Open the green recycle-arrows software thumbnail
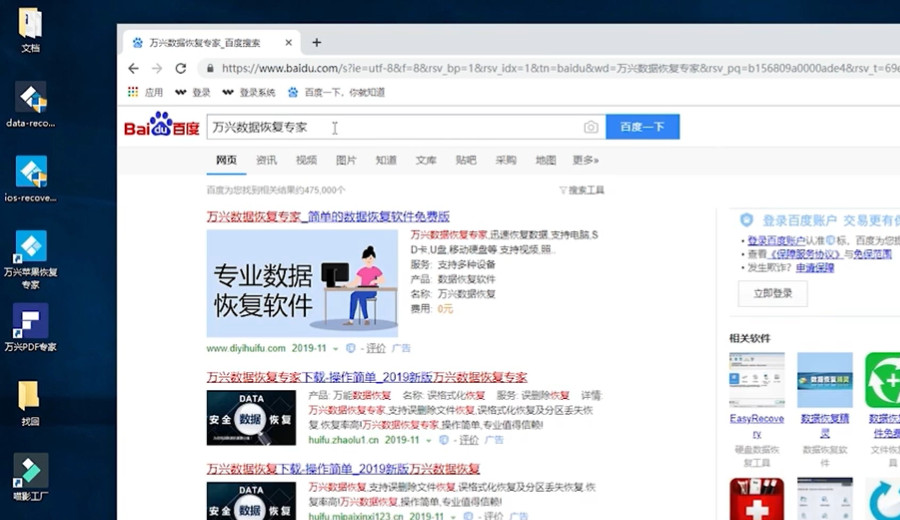This screenshot has width=900, height=520. tap(883, 380)
